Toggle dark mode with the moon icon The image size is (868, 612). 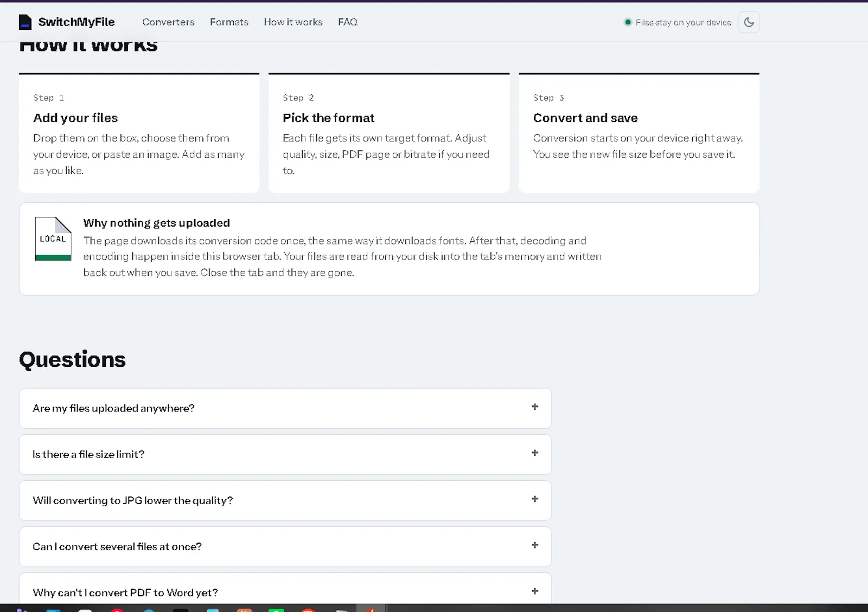click(x=749, y=22)
